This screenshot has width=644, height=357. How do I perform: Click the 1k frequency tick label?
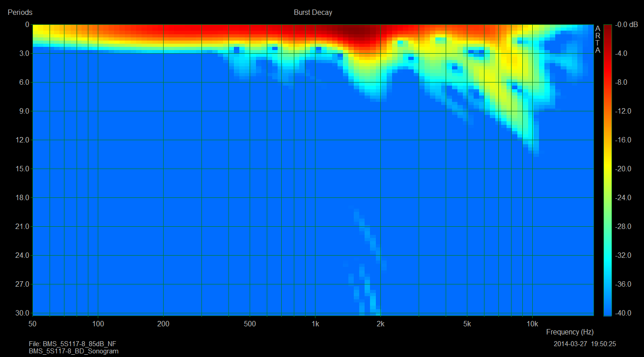point(315,324)
